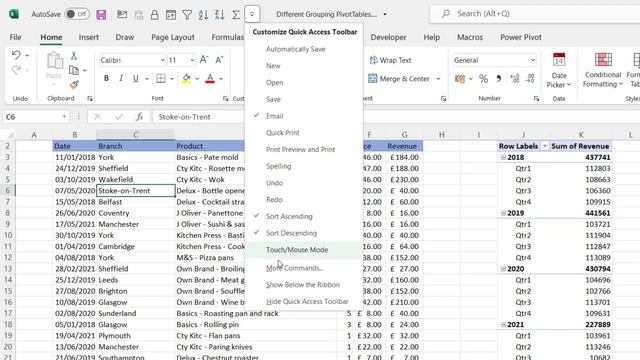Enable Touch/Mouse Mode in the menu
The width and height of the screenshot is (640, 360).
coord(304,250)
